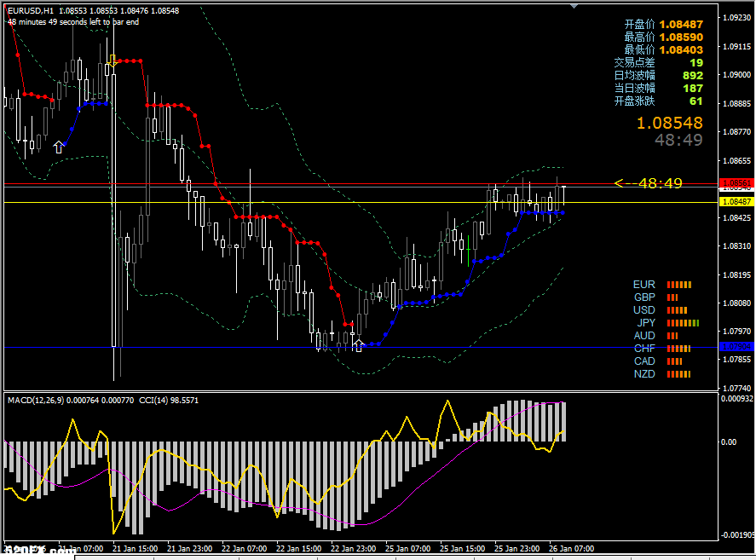This screenshot has height=560, width=756.
Task: Click the USD currency strength label
Action: tap(644, 310)
